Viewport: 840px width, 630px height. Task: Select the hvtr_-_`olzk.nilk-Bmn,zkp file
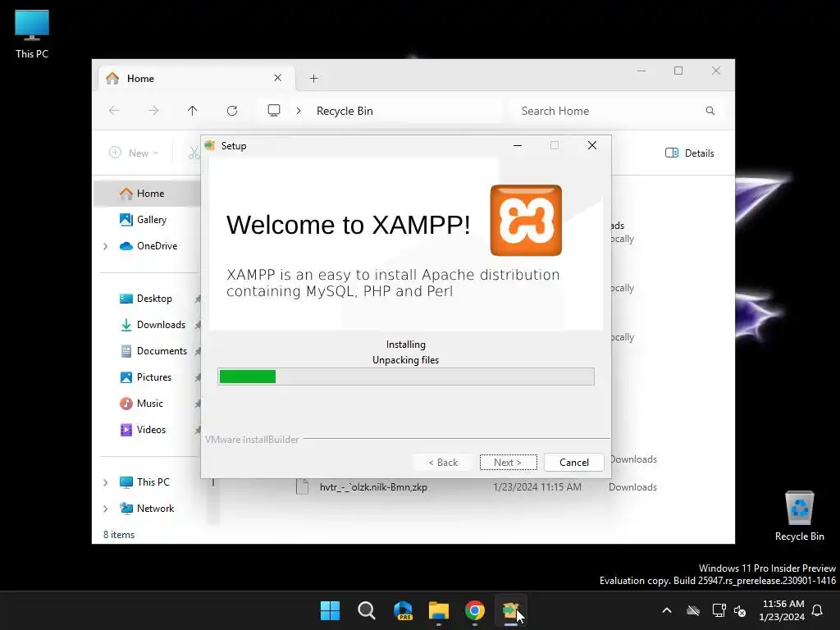pos(373,487)
